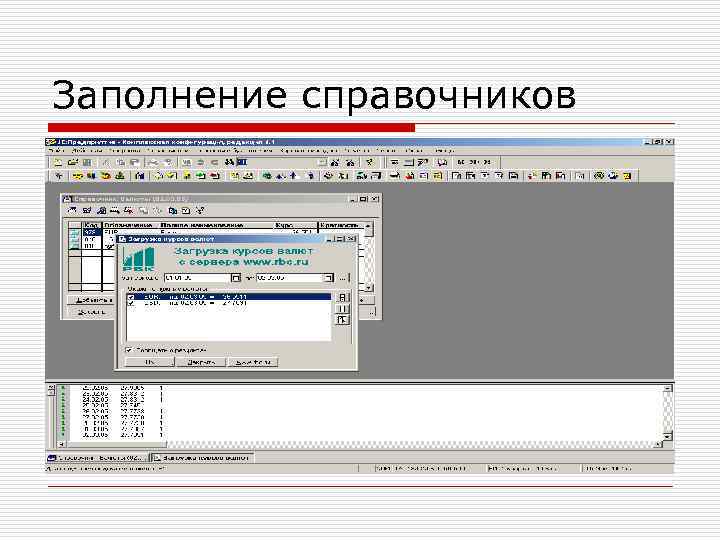Click the ellipsis button next to end date

(x=343, y=278)
